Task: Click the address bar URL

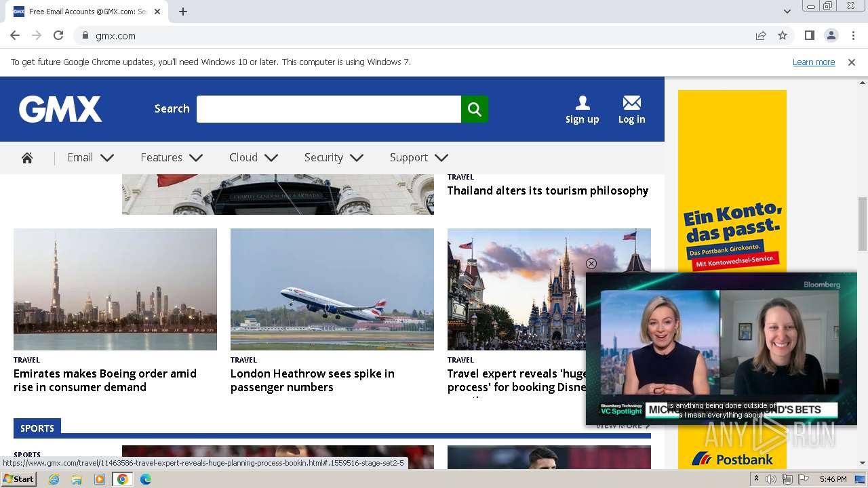Action: click(115, 36)
